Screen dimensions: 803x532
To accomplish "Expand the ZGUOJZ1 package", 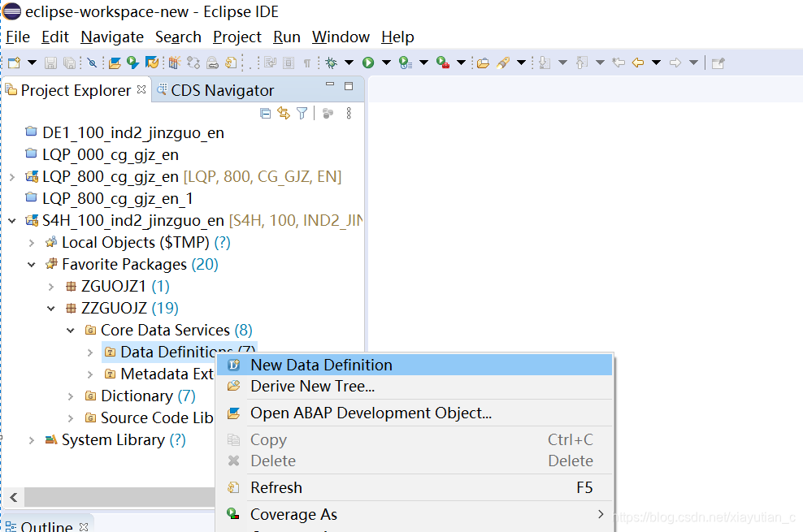I will (x=51, y=287).
